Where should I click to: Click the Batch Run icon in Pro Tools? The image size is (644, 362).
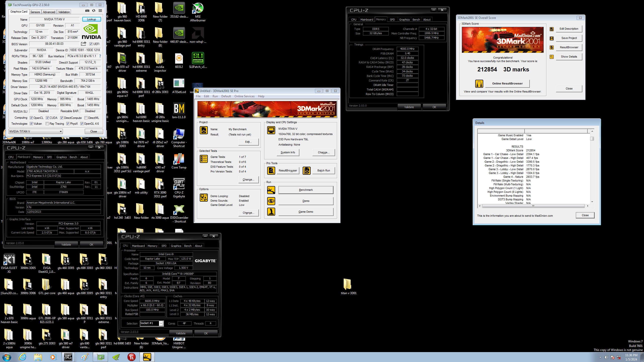307,171
